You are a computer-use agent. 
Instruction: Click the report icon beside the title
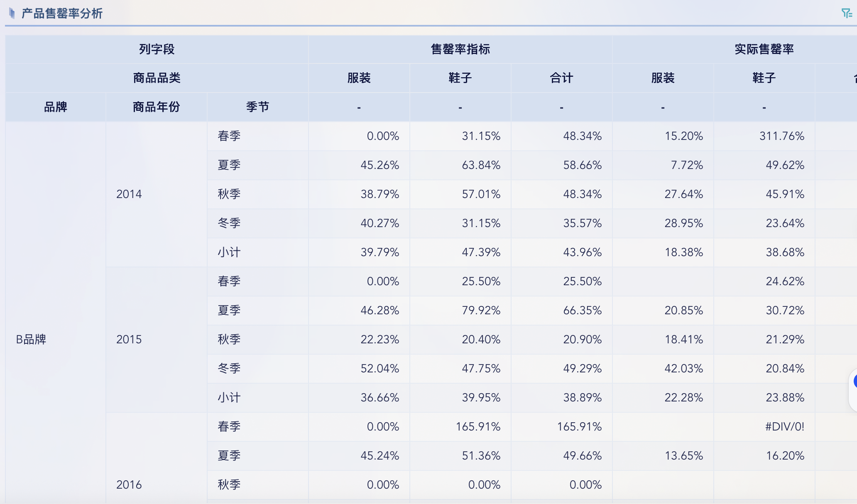pyautogui.click(x=11, y=13)
